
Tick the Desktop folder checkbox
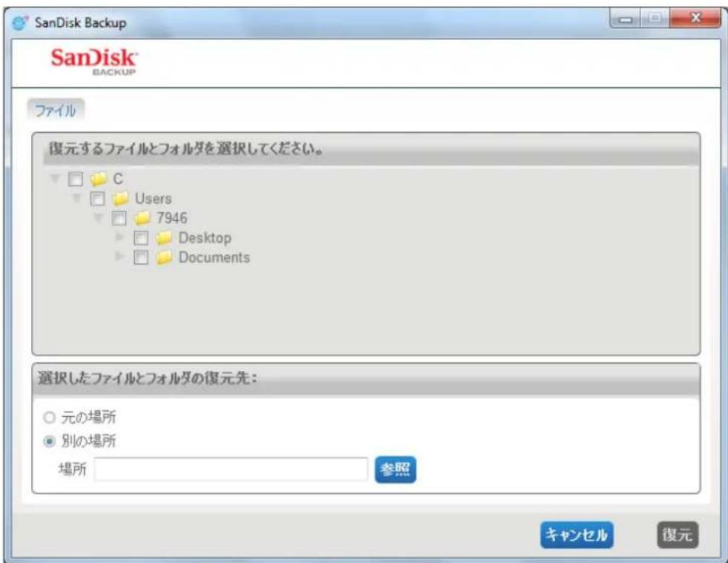pos(141,238)
